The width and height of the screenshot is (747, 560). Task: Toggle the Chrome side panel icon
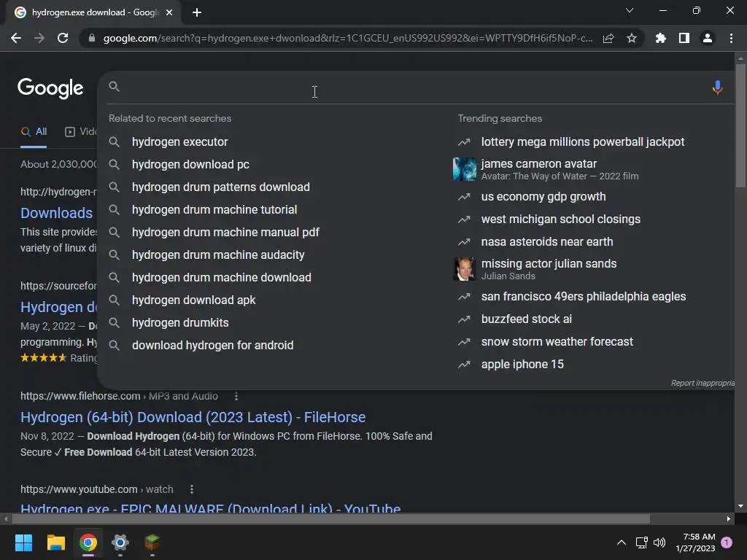click(x=684, y=38)
